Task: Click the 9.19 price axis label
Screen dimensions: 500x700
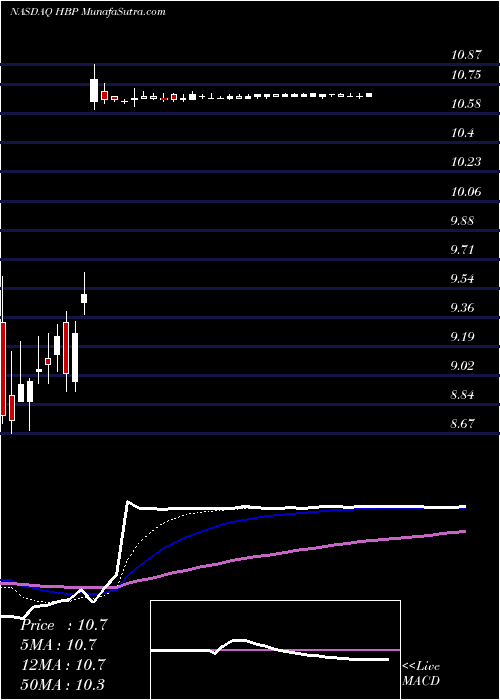Action: [x=462, y=337]
